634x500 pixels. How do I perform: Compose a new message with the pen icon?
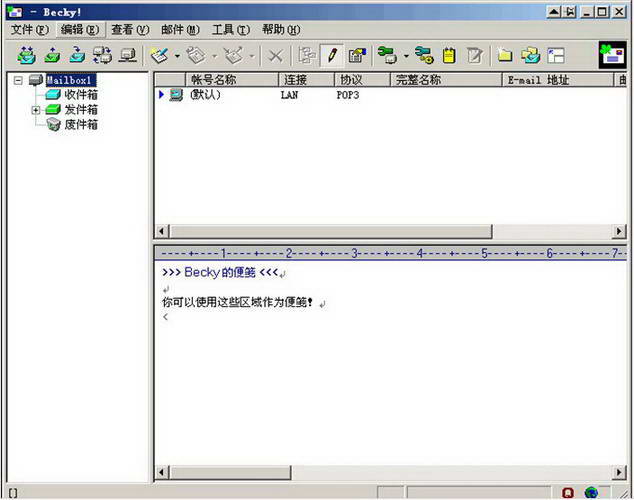click(159, 55)
